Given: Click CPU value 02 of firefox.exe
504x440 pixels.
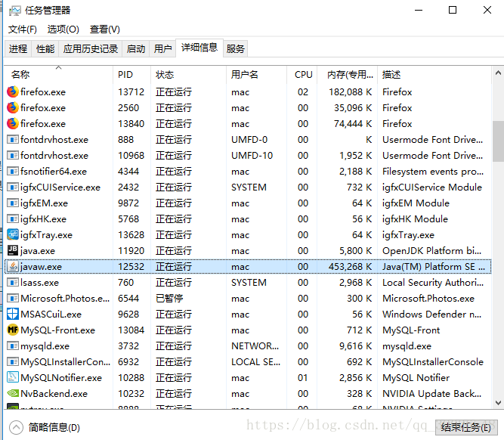Looking at the screenshot, I should [x=303, y=92].
